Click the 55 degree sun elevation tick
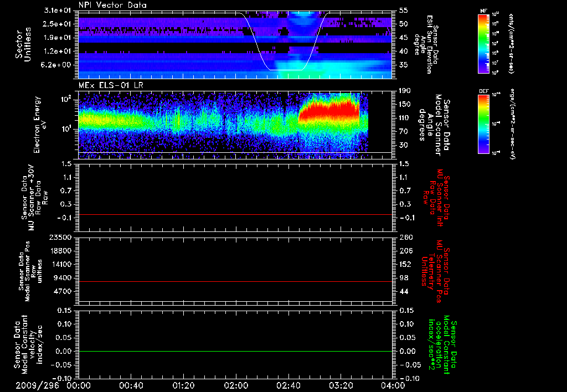Image resolution: width=567 pixels, height=392 pixels. tap(404, 10)
